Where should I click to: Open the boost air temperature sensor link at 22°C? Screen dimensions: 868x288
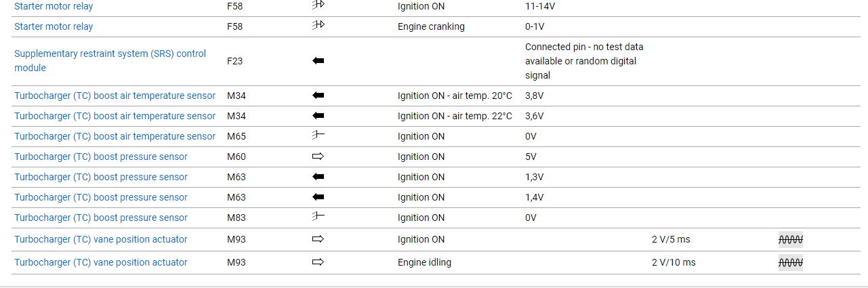[x=115, y=116]
